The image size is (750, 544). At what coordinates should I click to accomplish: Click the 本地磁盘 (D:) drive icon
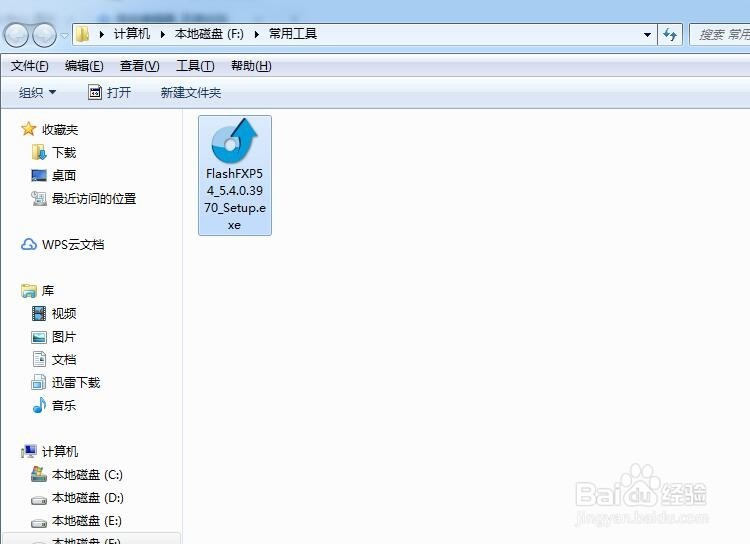tap(39, 499)
